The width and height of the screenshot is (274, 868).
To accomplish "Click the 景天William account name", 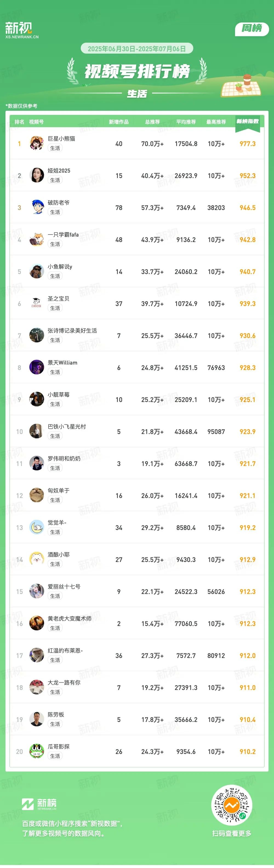I will click(x=62, y=363).
